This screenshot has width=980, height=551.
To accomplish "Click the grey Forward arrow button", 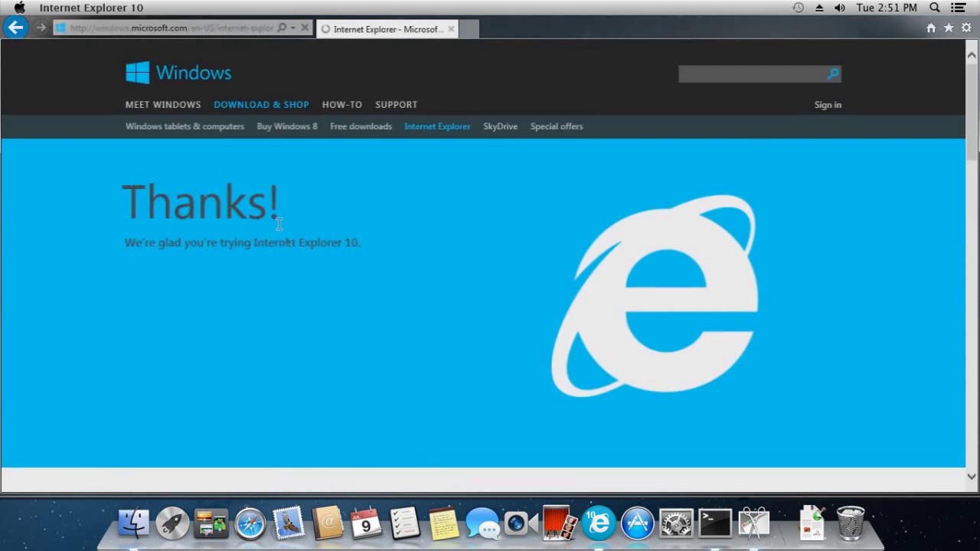I will pos(41,28).
